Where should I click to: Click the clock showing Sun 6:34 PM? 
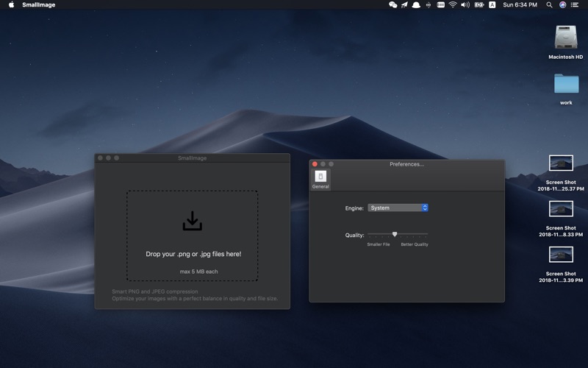pyautogui.click(x=520, y=5)
